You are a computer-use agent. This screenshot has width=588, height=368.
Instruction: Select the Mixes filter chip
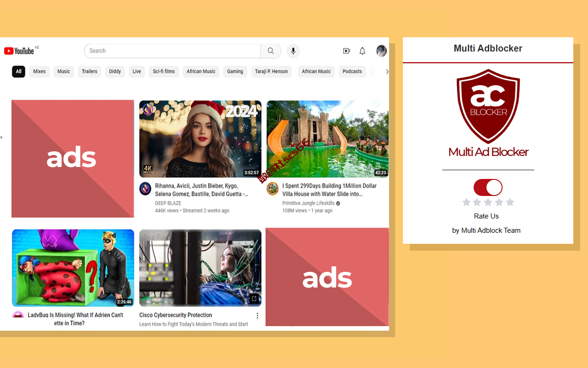click(x=40, y=71)
